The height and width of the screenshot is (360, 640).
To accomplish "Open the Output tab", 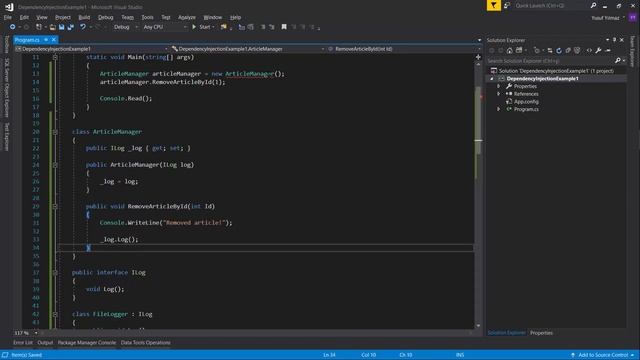I will [45, 343].
